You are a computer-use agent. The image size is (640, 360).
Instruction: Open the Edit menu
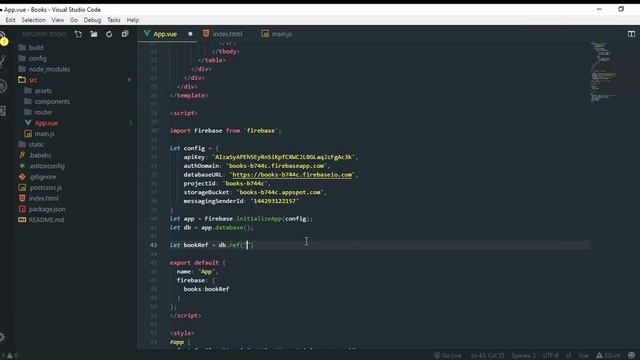[x=10, y=20]
